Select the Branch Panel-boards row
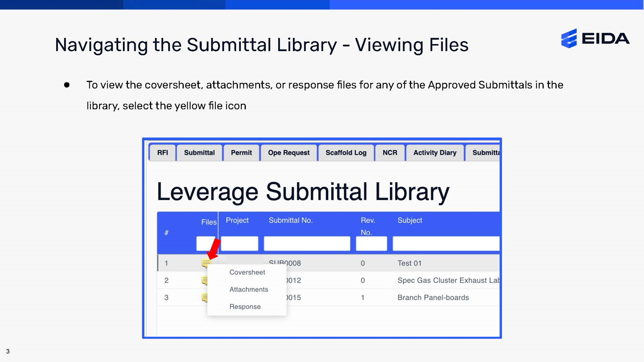The image size is (644, 362). point(433,298)
